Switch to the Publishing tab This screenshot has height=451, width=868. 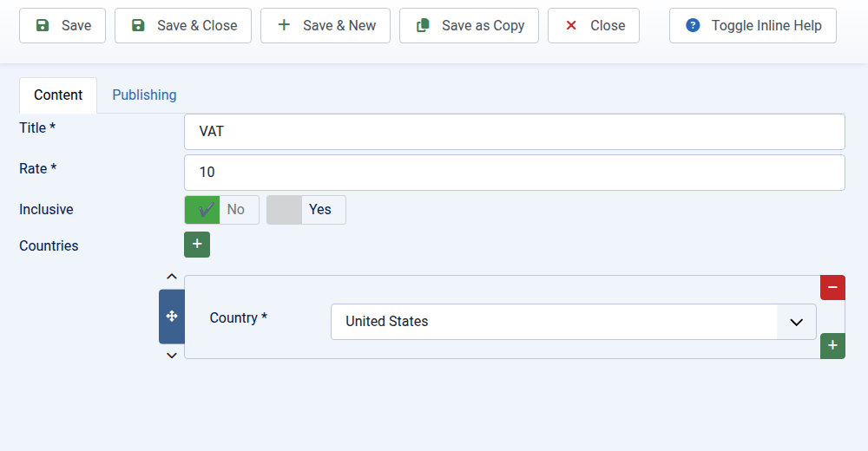144,95
